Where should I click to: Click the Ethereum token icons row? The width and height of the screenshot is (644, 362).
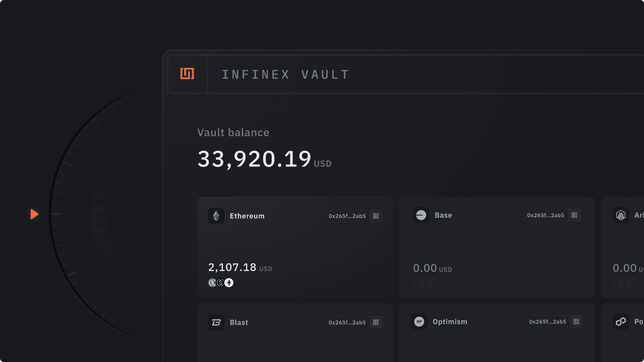[x=221, y=283]
